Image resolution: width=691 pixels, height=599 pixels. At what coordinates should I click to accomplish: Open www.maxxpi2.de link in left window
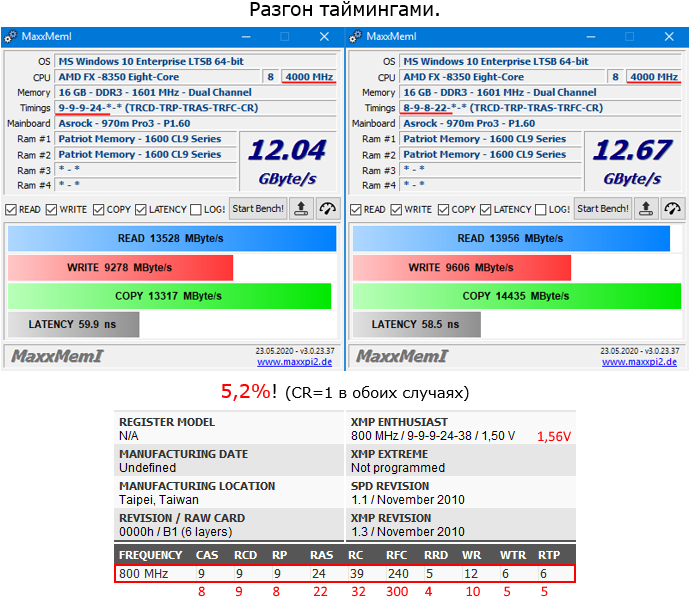[x=294, y=362]
